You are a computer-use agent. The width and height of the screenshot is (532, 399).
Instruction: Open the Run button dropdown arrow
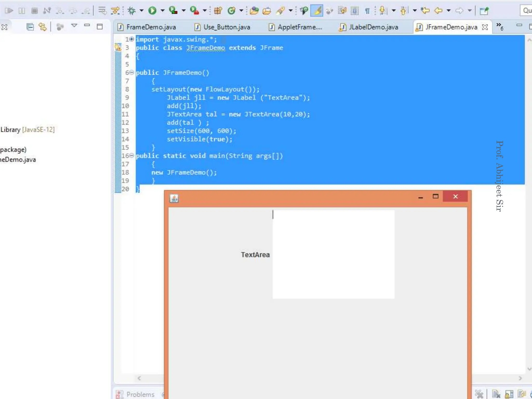(x=163, y=11)
